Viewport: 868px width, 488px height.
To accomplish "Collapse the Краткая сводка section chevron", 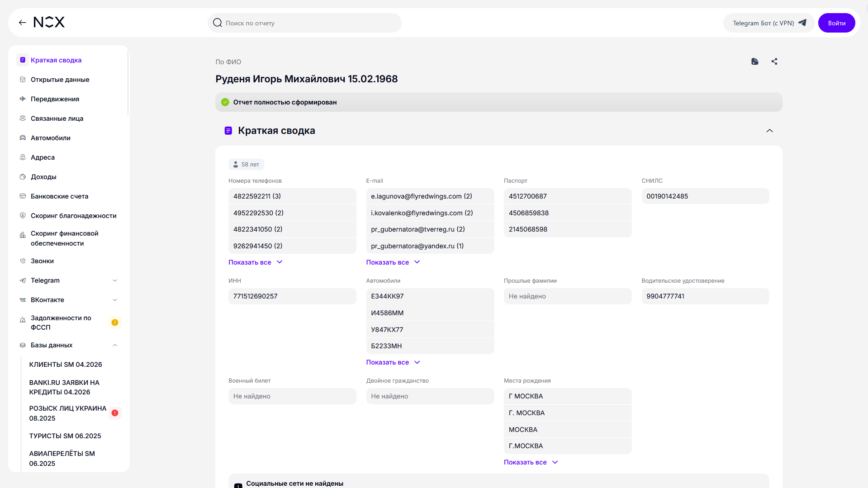I will pyautogui.click(x=769, y=131).
